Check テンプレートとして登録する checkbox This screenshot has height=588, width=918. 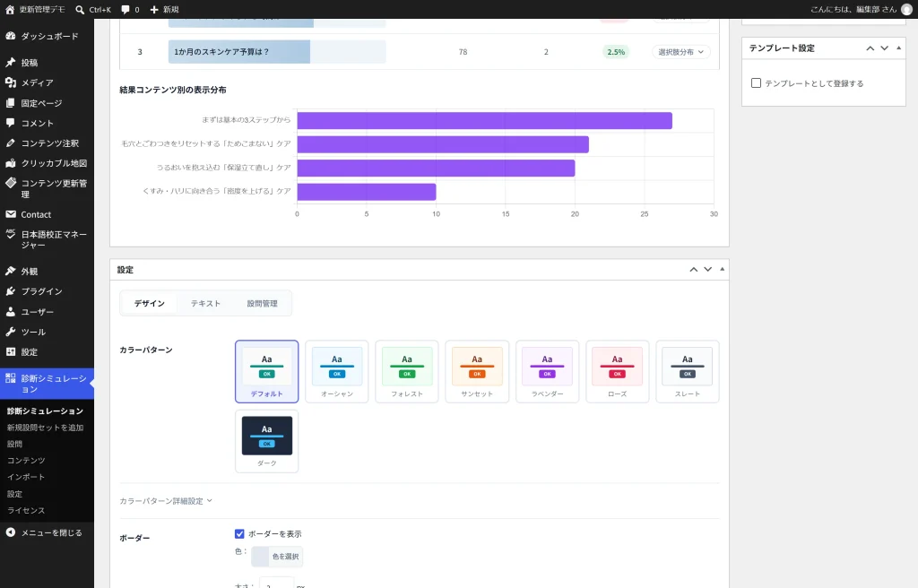pos(756,83)
